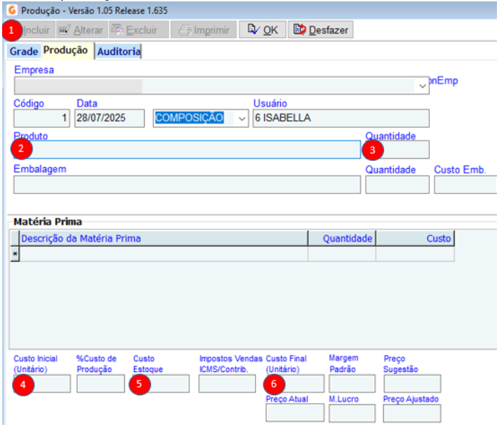Open the COMPOSIÇÃO type dropdown arrow
The width and height of the screenshot is (504, 439).
click(x=241, y=119)
